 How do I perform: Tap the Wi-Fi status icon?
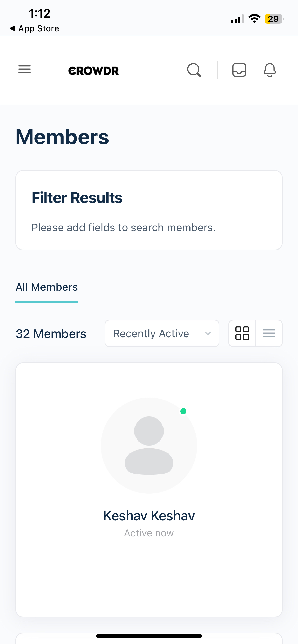pos(254,19)
